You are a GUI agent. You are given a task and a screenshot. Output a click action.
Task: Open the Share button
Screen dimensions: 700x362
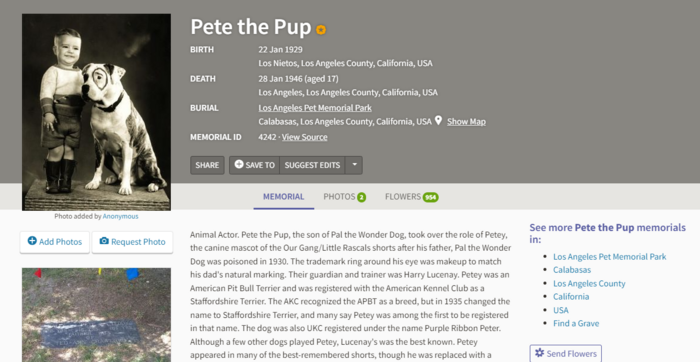tap(207, 165)
